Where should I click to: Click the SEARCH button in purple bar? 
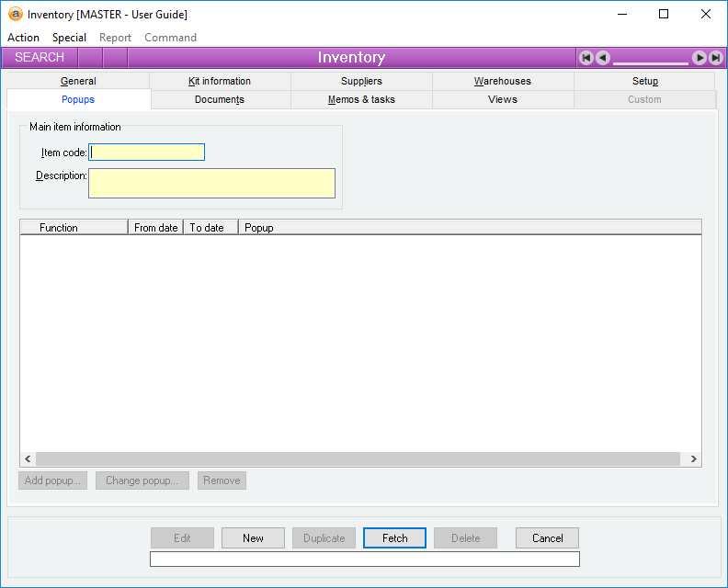(40, 58)
